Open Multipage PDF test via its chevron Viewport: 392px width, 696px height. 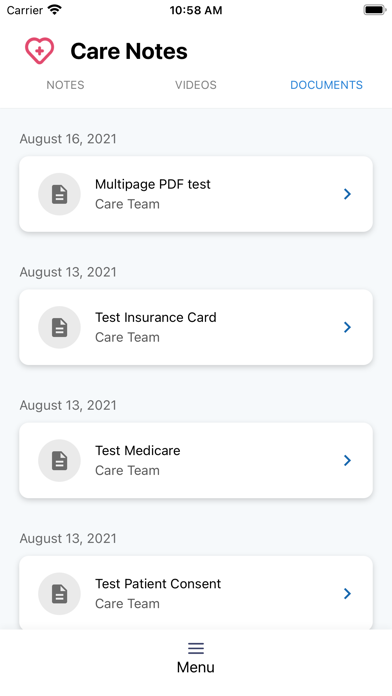(347, 194)
